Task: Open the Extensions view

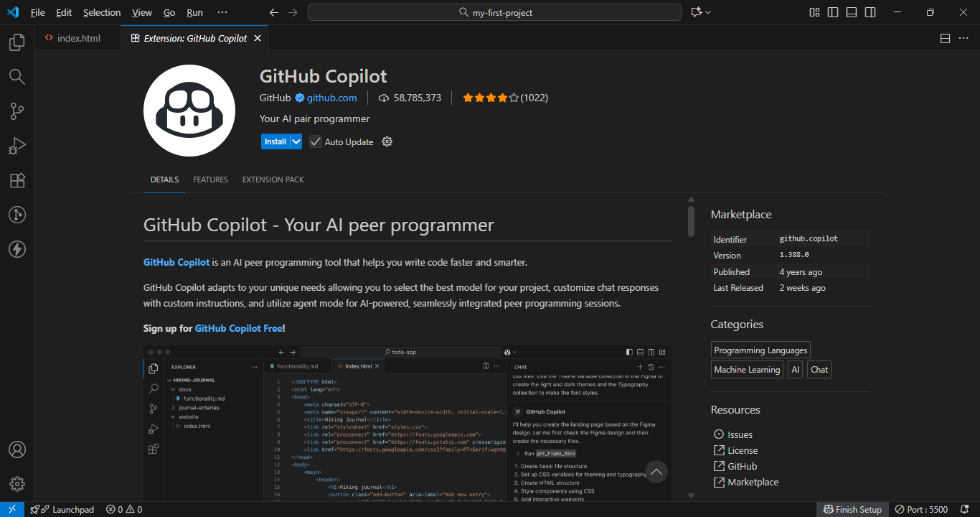Action: coord(17,180)
